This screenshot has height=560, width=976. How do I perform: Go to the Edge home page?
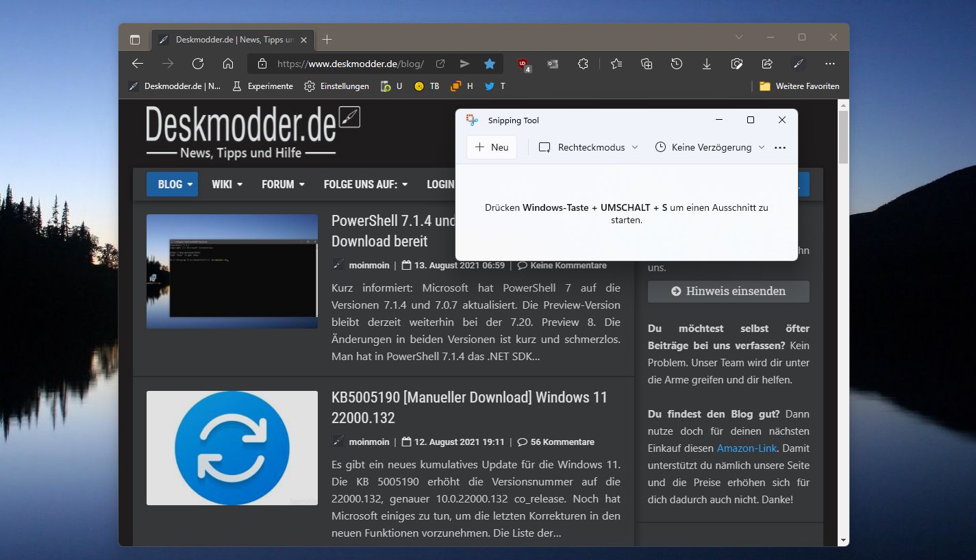(x=228, y=64)
